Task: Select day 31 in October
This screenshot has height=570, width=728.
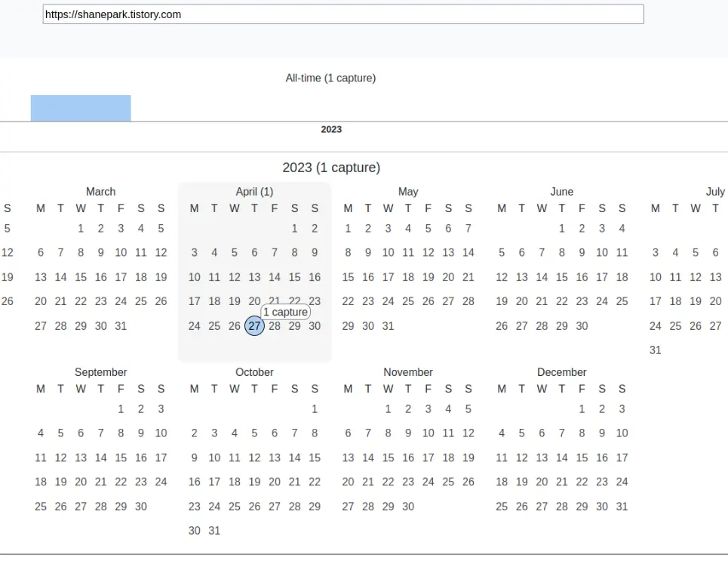Action: pos(214,531)
